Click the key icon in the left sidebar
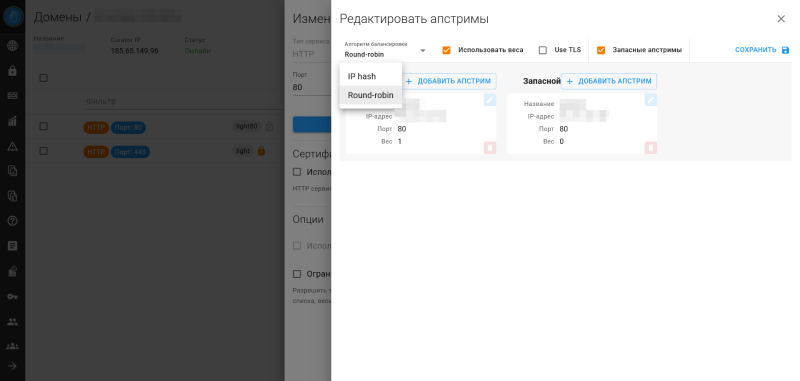This screenshot has width=800, height=381. click(12, 296)
